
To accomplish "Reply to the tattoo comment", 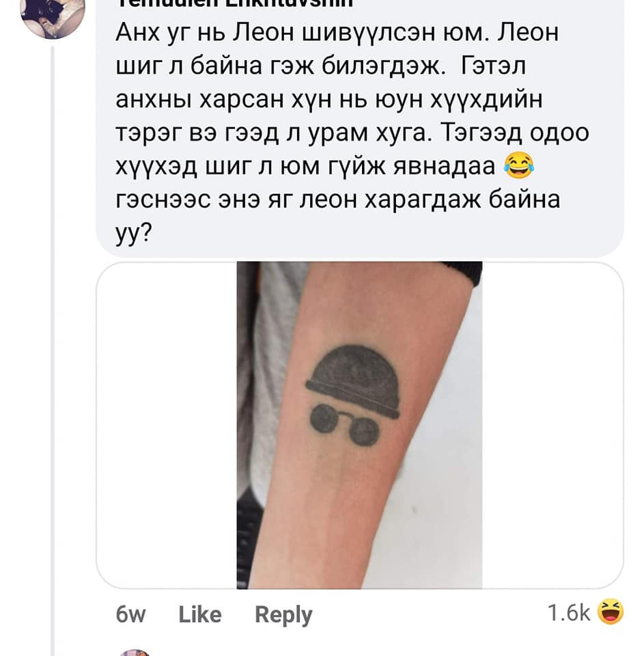I will tap(283, 616).
